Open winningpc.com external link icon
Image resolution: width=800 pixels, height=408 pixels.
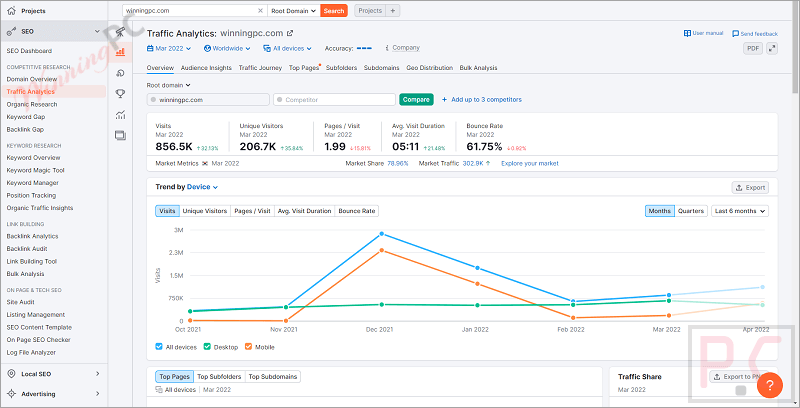(x=290, y=34)
